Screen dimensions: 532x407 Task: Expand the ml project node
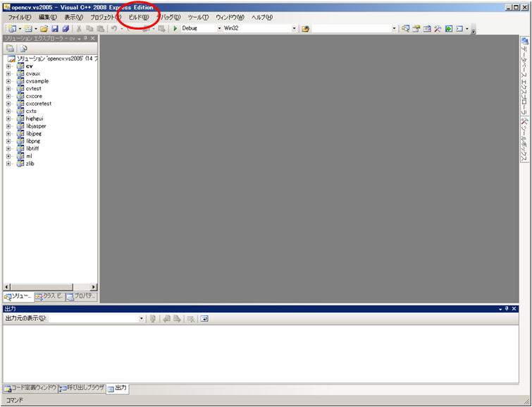(x=8, y=156)
